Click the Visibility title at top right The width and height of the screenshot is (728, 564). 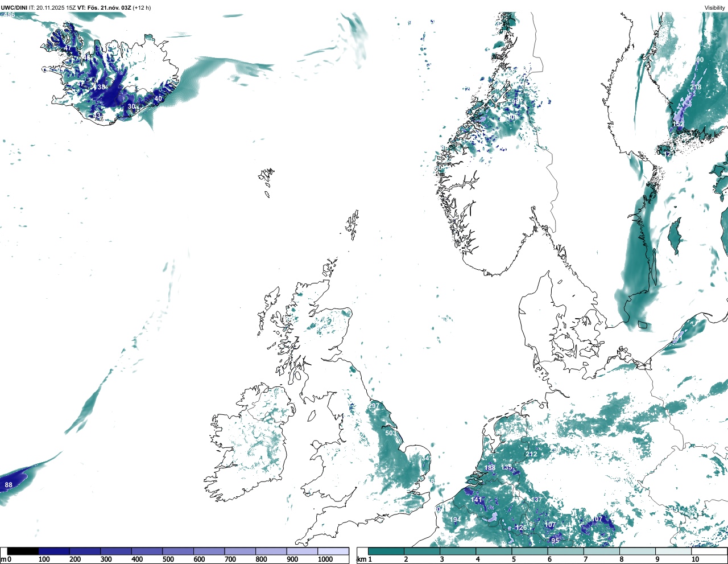tap(714, 7)
